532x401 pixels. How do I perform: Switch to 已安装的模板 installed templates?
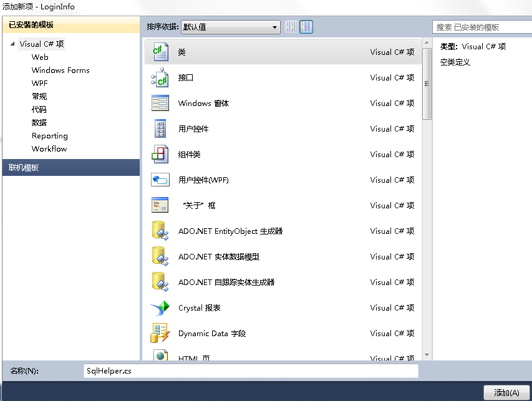pyautogui.click(x=71, y=25)
